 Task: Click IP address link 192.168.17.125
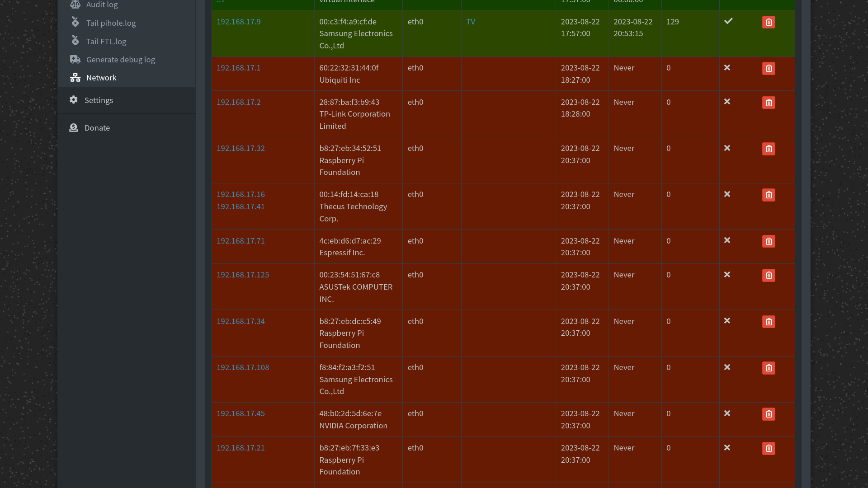pos(243,275)
